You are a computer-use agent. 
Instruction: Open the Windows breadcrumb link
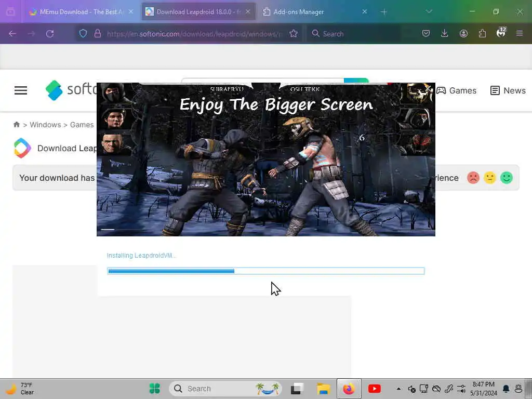(46, 125)
